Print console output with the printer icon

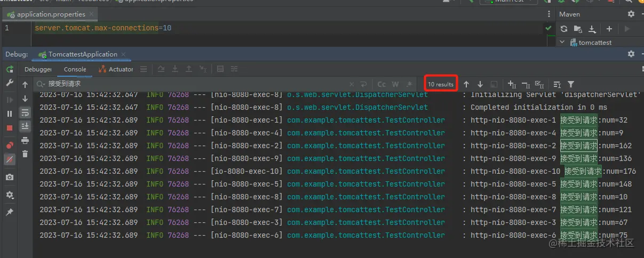pos(25,141)
